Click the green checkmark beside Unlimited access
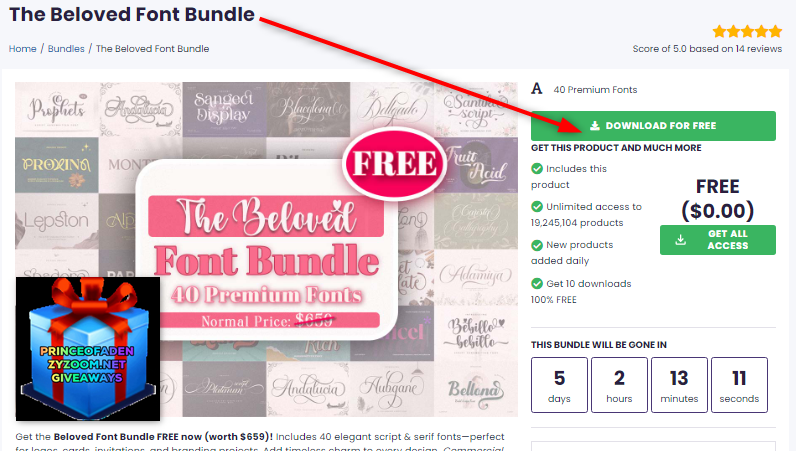 click(537, 206)
